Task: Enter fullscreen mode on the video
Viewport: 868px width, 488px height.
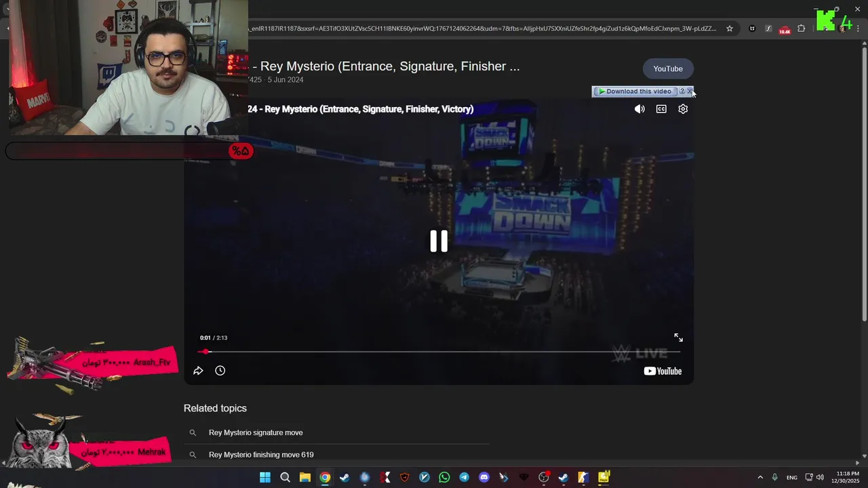Action: point(678,338)
